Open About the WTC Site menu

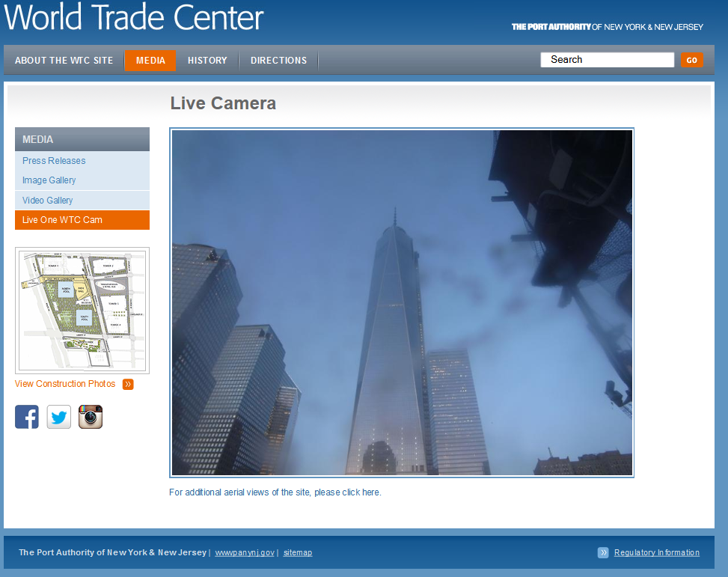pyautogui.click(x=64, y=61)
